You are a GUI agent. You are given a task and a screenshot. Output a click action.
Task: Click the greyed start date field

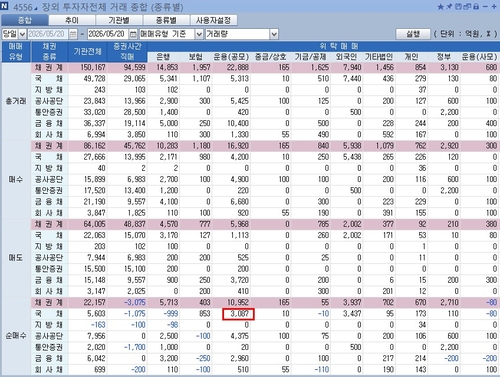click(48, 34)
